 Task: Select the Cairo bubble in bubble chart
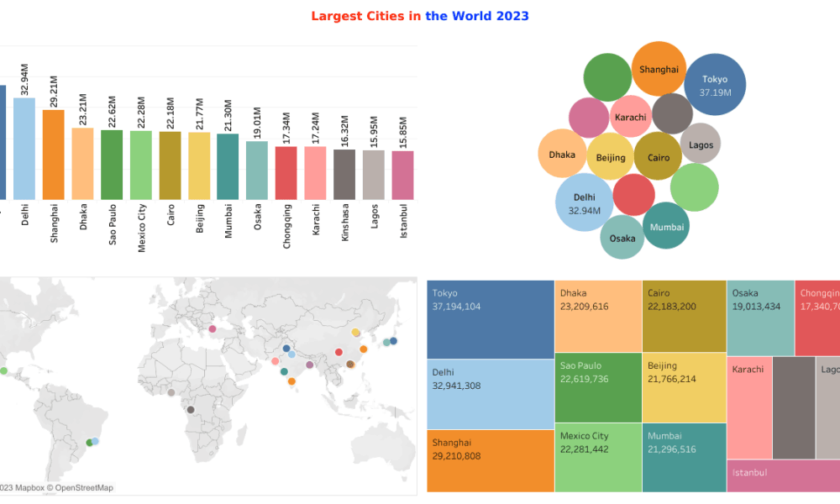coord(659,157)
